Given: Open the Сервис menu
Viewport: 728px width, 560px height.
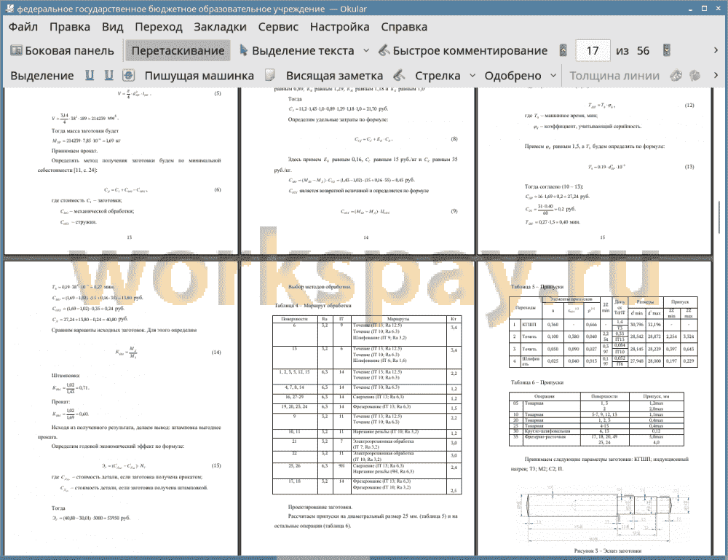Looking at the screenshot, I should (x=278, y=27).
